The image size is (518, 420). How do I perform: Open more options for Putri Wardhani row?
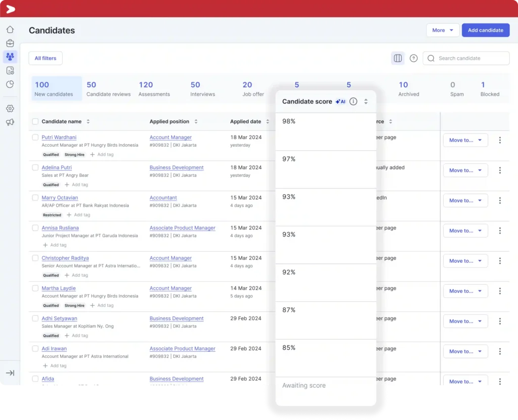500,141
